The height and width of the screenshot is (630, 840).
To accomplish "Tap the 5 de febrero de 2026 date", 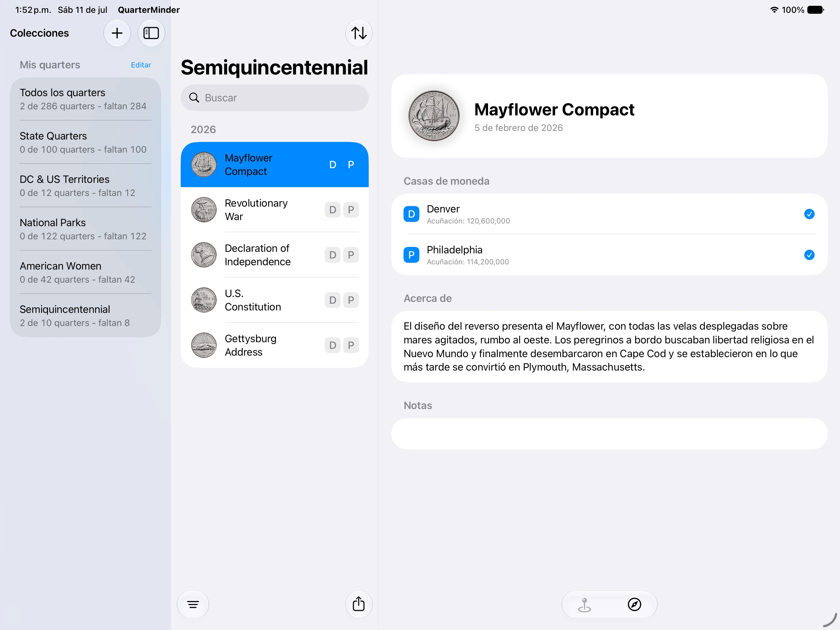I will coord(518,128).
